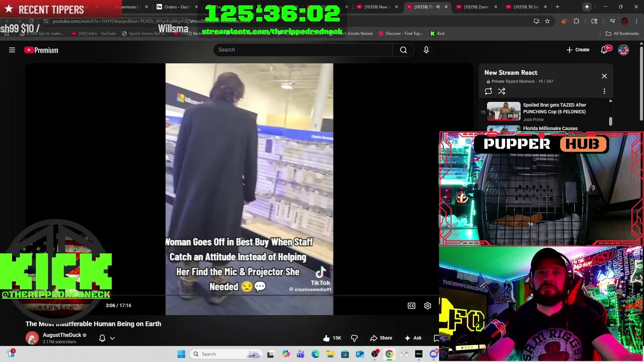The image size is (644, 362).
Task: Switch to (10359) New S browser tab
Action: [378, 7]
